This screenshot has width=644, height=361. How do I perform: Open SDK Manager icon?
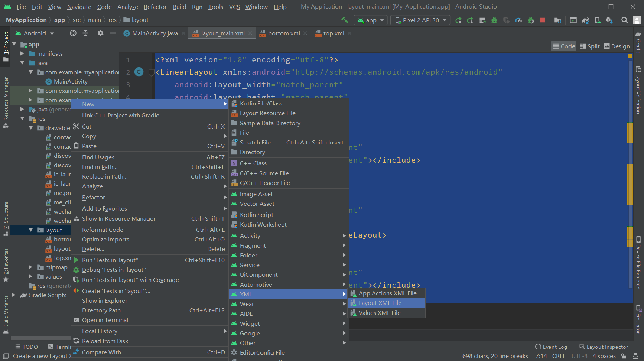point(609,20)
